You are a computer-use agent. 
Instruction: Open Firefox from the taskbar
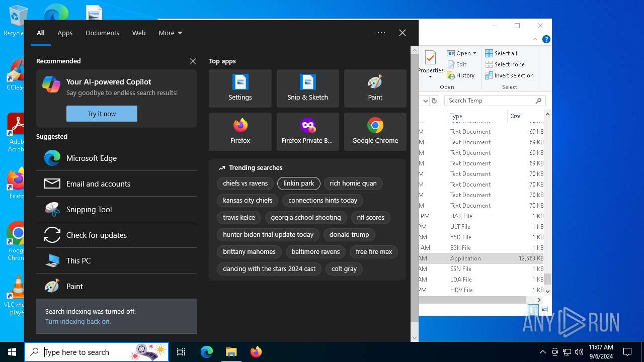(256, 352)
